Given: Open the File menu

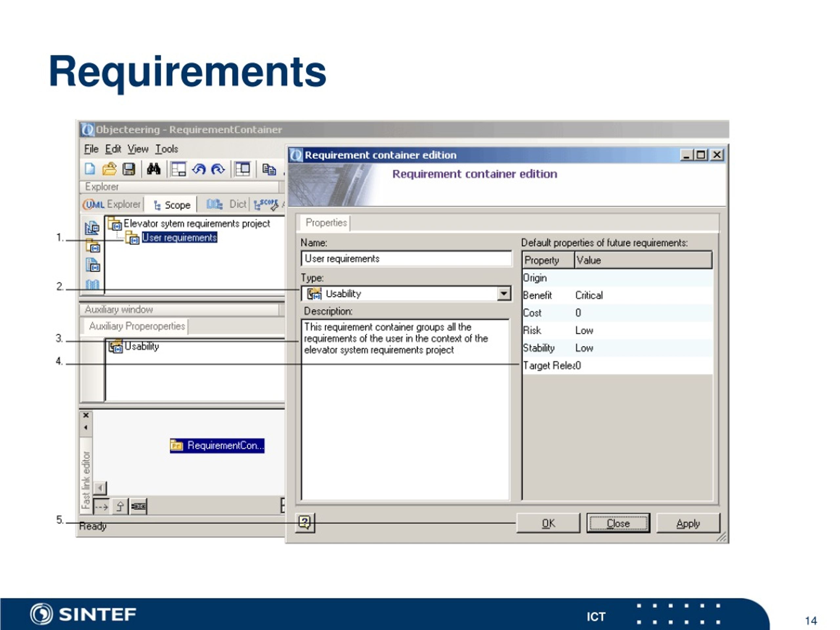Looking at the screenshot, I should 91,149.
